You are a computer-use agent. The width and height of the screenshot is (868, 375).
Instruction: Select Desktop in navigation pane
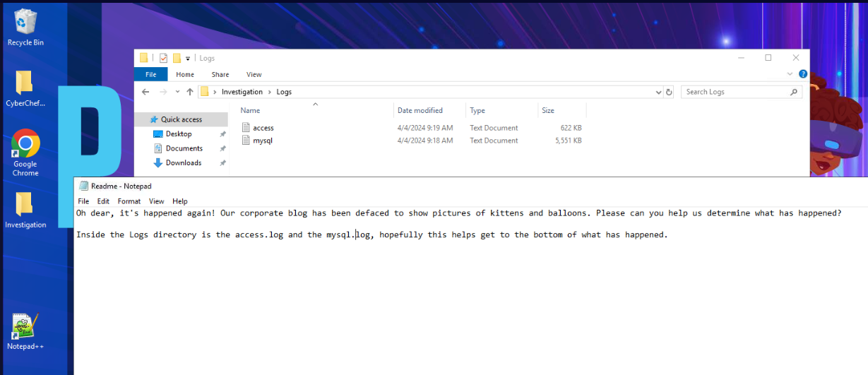coord(179,133)
